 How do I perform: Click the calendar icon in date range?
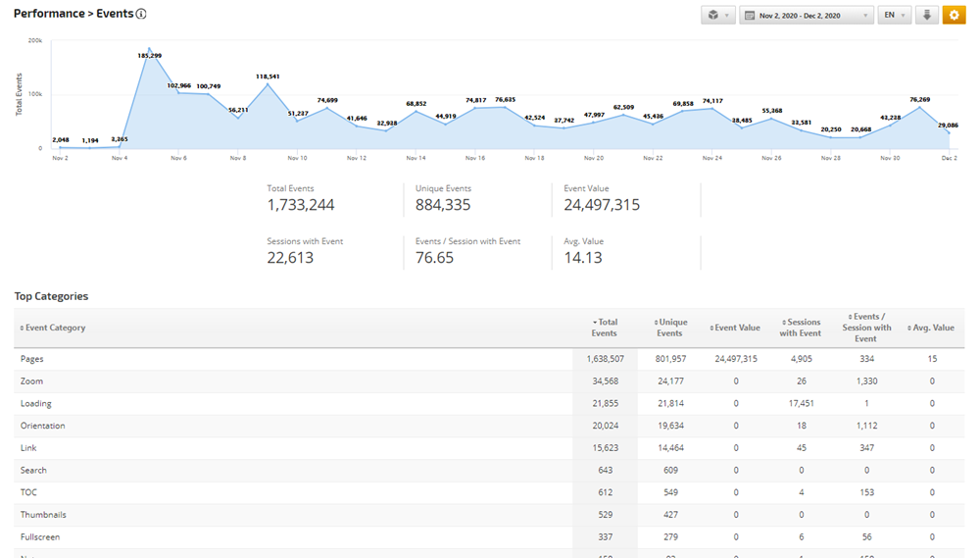750,16
